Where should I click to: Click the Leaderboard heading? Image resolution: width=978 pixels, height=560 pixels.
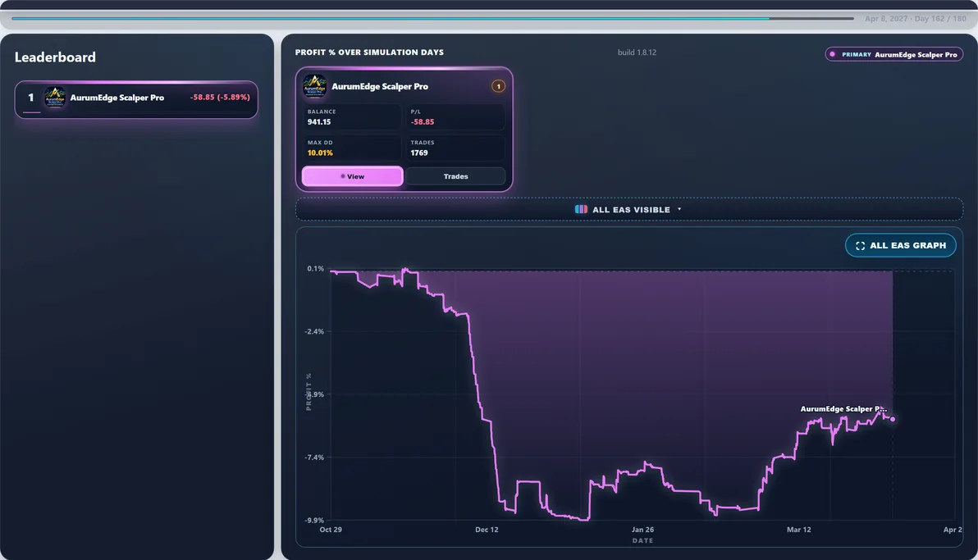tap(56, 57)
